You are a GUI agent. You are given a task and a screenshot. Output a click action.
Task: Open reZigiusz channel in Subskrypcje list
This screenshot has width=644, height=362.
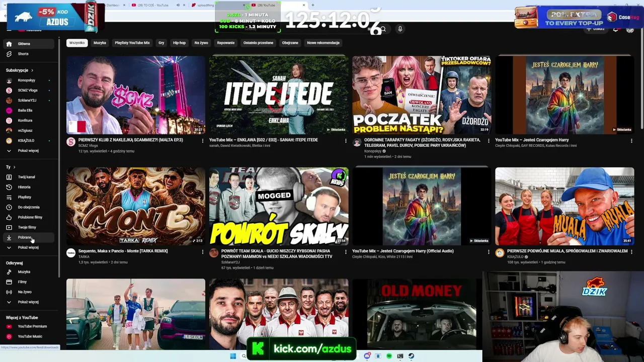[x=30, y=131]
